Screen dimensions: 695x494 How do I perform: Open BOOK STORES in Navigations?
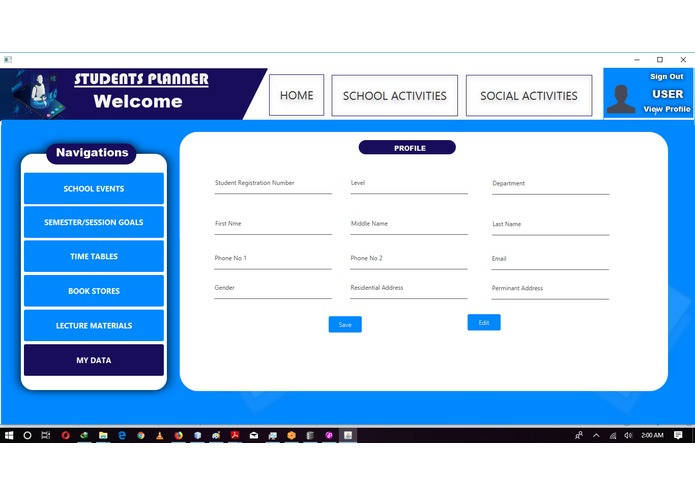(94, 291)
